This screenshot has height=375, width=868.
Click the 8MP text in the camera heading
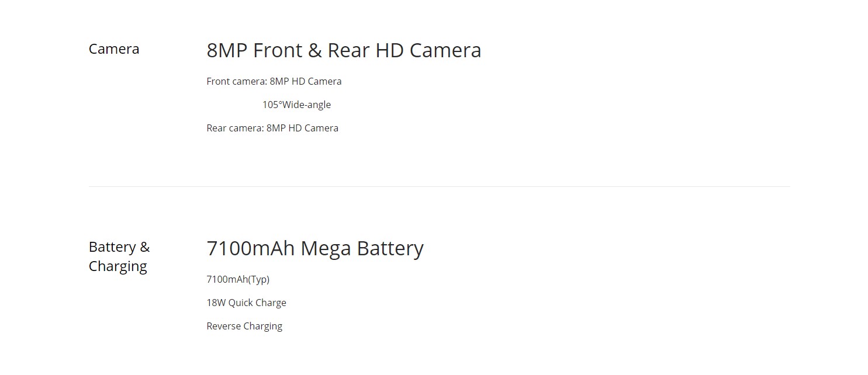(x=227, y=50)
